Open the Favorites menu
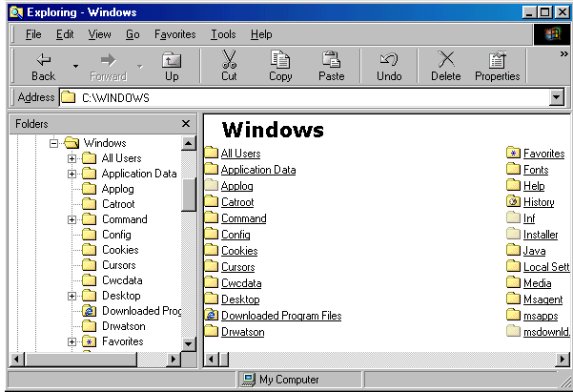 tap(175, 34)
